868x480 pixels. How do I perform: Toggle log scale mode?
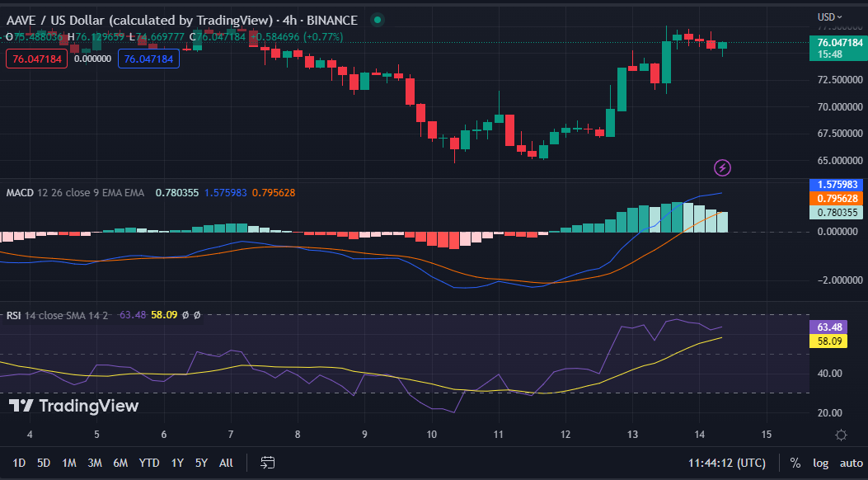820,463
